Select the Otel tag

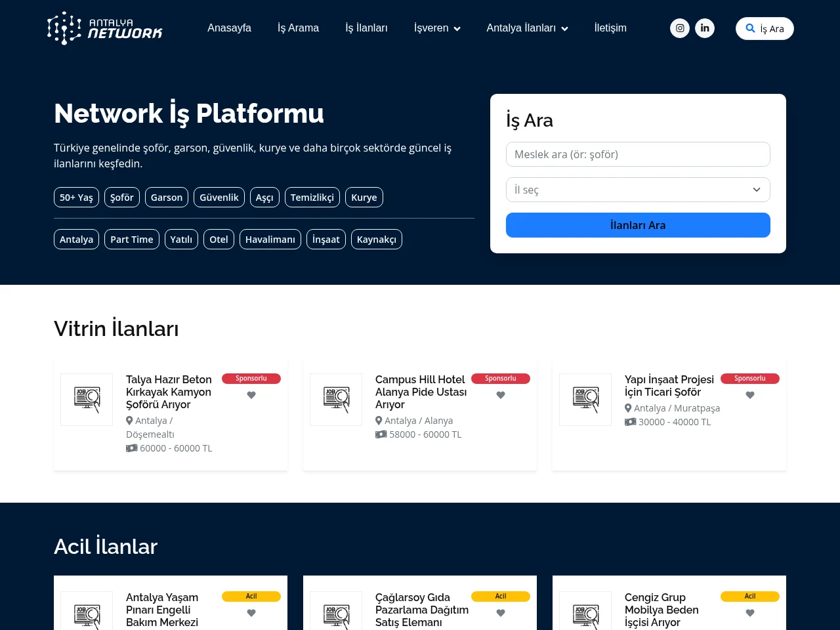click(219, 240)
